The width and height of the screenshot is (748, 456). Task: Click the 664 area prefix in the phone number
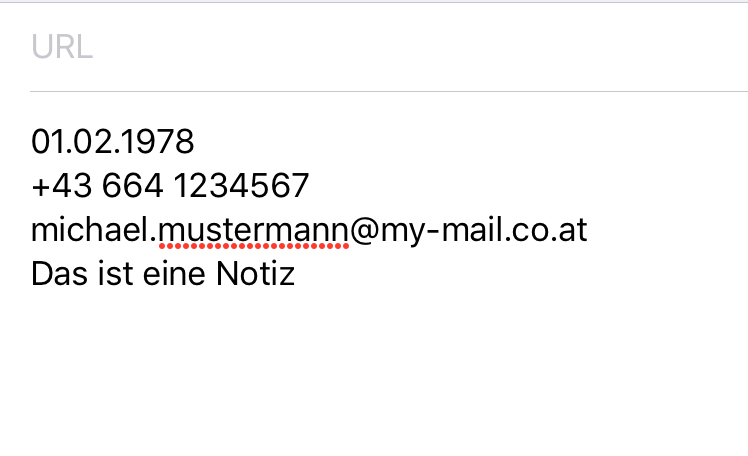(x=133, y=186)
